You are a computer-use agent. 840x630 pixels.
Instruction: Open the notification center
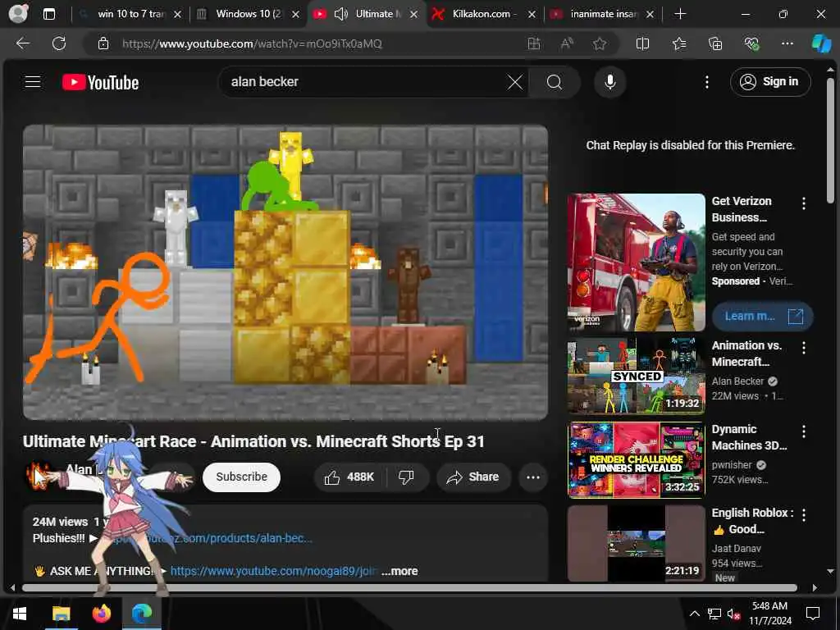tap(813, 614)
